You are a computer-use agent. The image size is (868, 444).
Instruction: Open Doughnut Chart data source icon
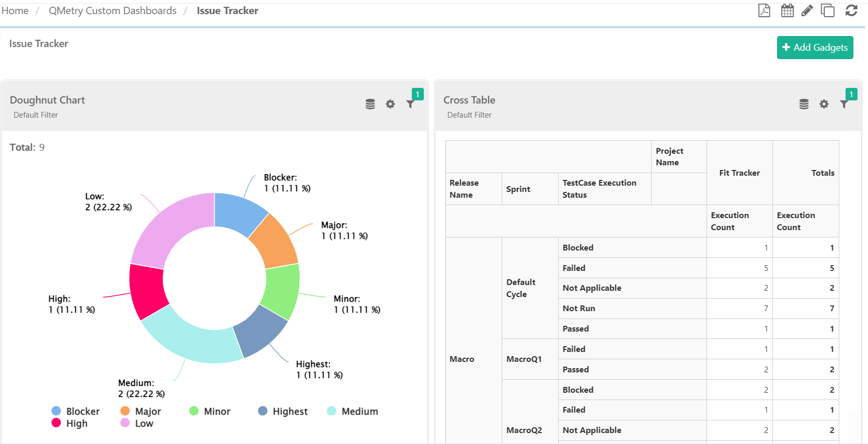pyautogui.click(x=370, y=104)
